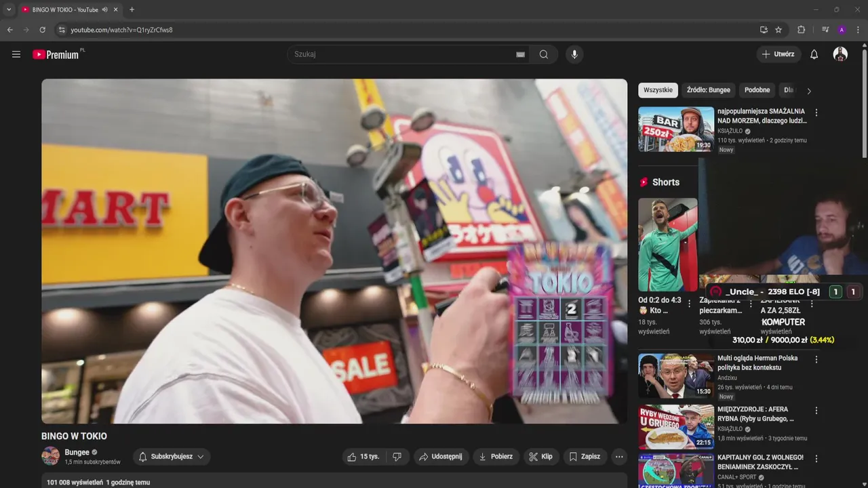Download video with Pobierz button
The image size is (868, 488).
tap(496, 457)
